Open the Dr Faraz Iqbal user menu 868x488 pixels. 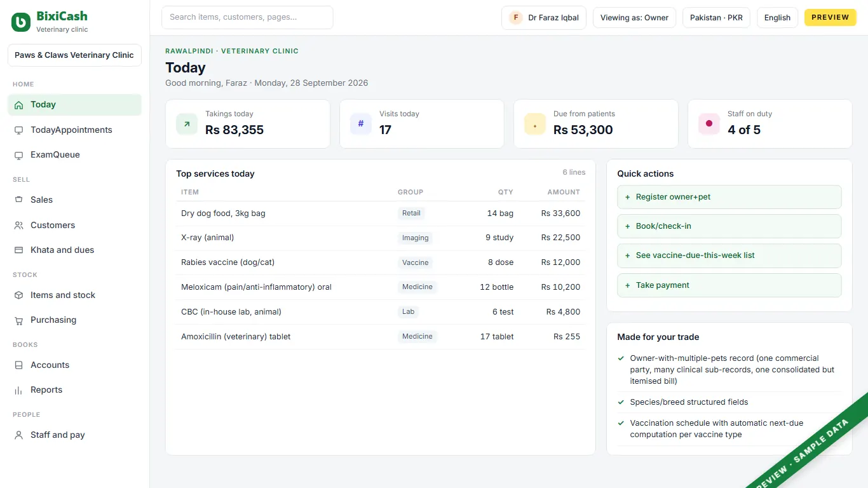544,18
